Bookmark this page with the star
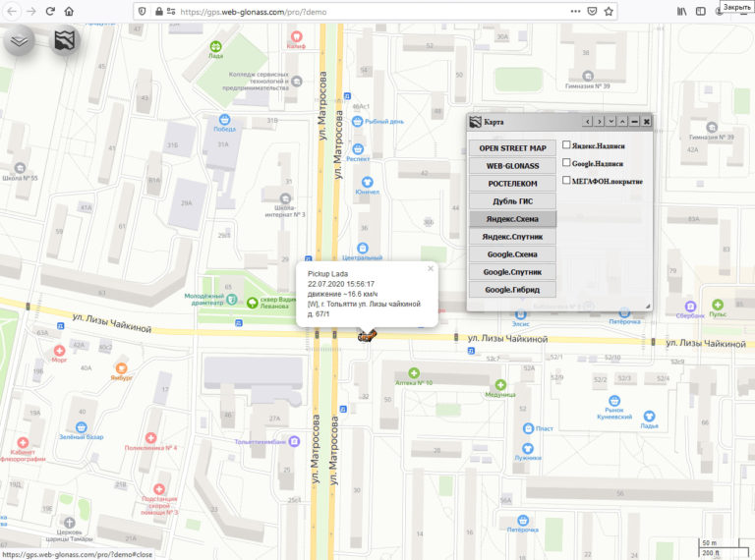The image size is (755, 560). 609,11
